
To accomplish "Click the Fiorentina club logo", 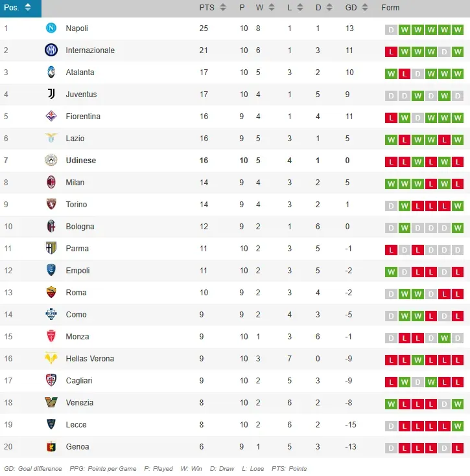I will click(x=51, y=117).
